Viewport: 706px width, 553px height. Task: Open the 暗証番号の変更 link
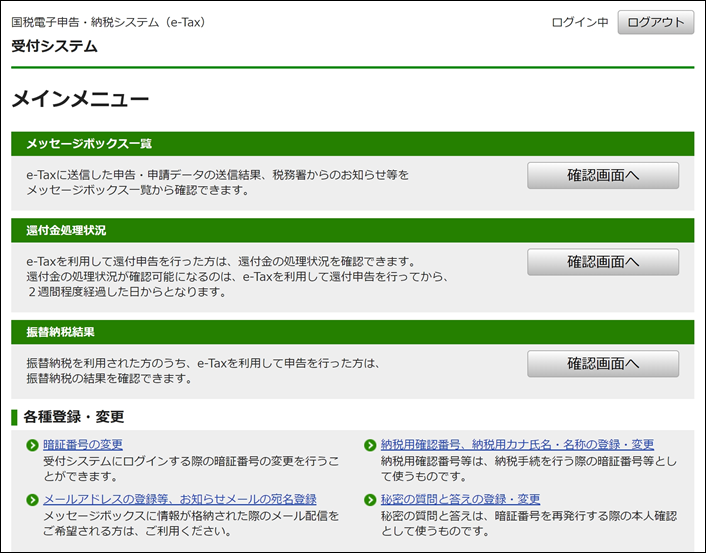[83, 445]
